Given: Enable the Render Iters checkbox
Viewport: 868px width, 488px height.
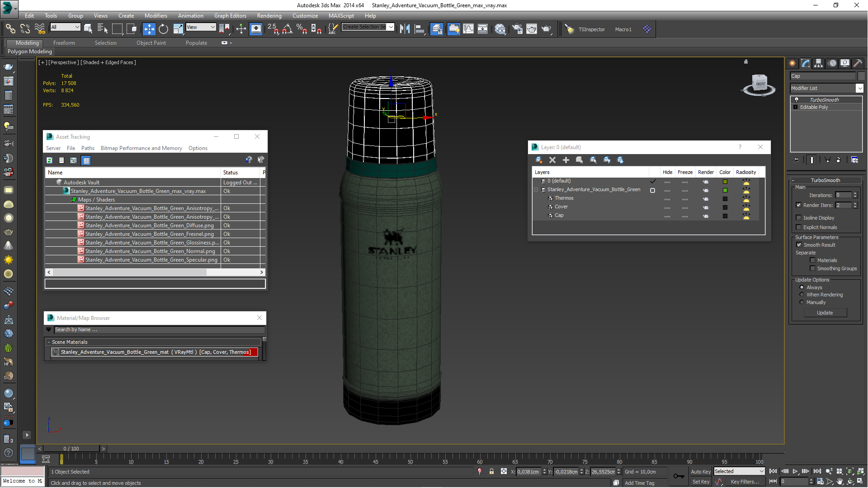Looking at the screenshot, I should (x=798, y=205).
